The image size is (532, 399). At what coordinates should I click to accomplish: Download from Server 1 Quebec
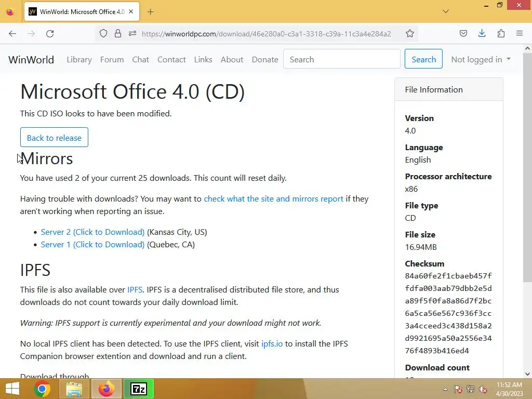coord(92,245)
